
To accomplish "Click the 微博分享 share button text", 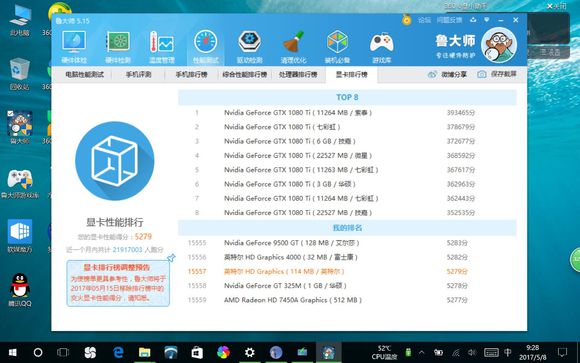I will click(454, 74).
